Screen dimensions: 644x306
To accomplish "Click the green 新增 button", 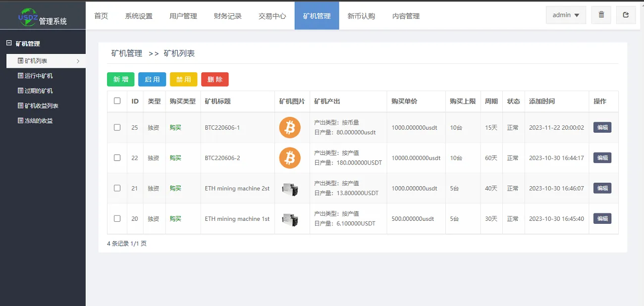I will 120,79.
